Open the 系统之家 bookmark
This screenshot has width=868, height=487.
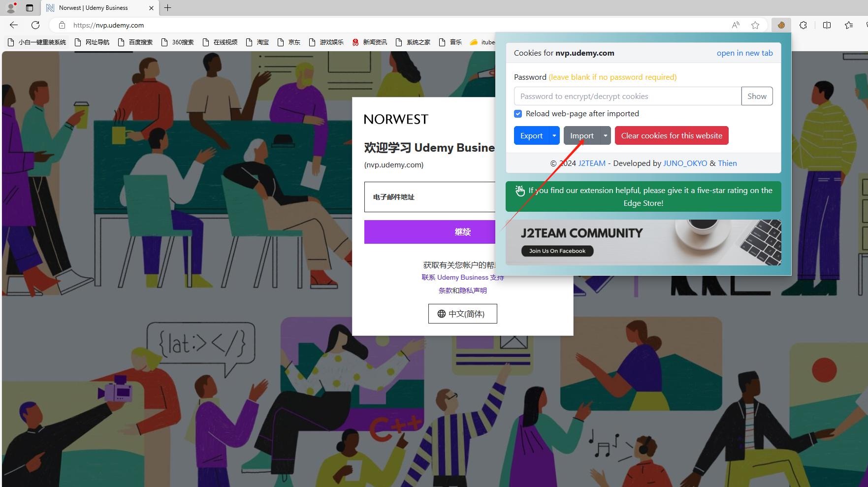[x=413, y=42]
